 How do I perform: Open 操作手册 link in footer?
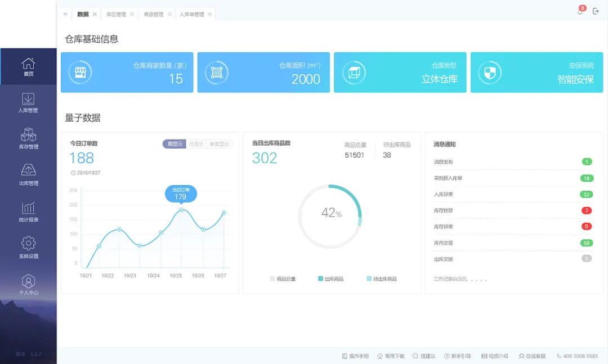point(355,356)
